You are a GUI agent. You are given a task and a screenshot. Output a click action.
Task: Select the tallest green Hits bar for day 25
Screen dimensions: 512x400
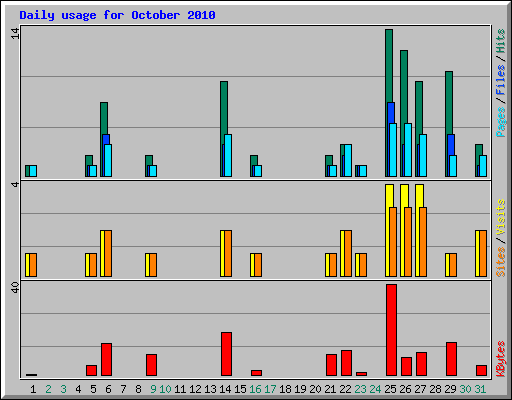(389, 65)
